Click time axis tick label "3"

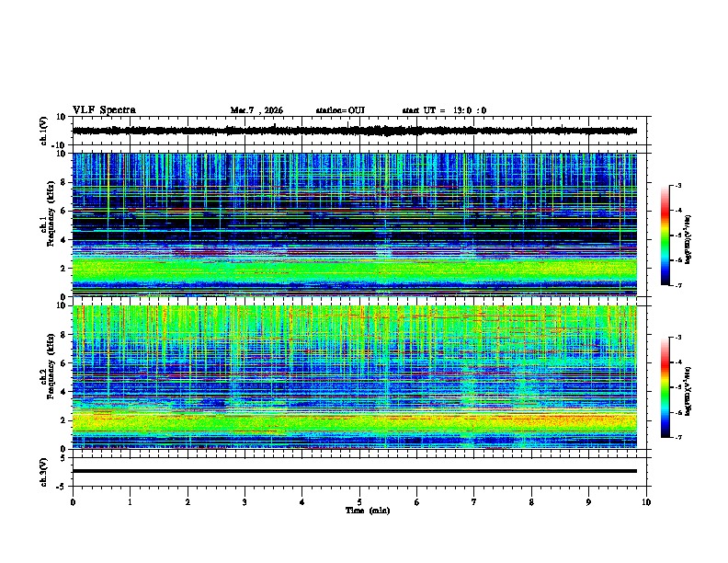pyautogui.click(x=245, y=502)
